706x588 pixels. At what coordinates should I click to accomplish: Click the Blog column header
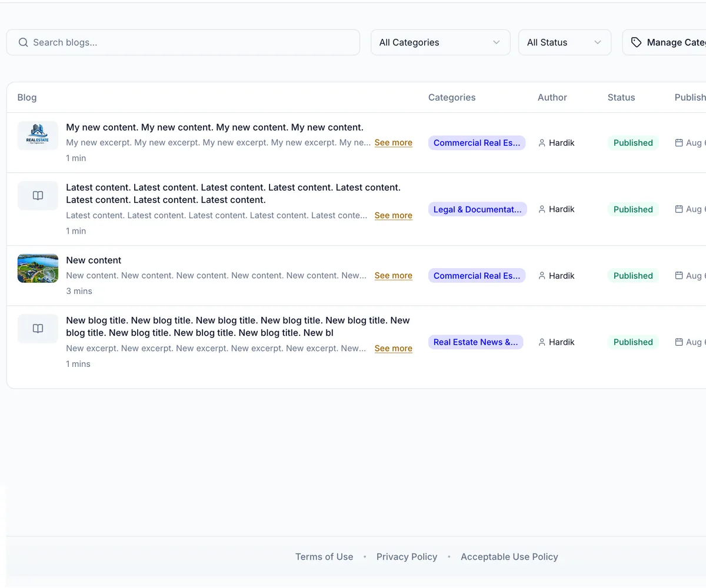[27, 98]
